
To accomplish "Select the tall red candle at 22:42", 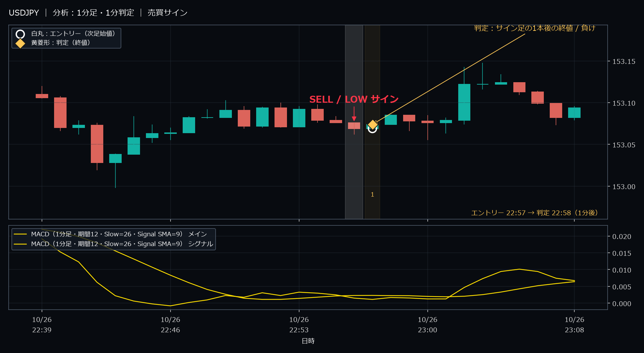I will [97, 144].
